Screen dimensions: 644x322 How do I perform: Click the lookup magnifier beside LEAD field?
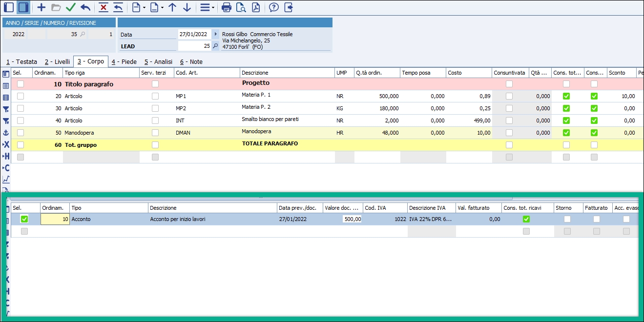click(x=215, y=46)
